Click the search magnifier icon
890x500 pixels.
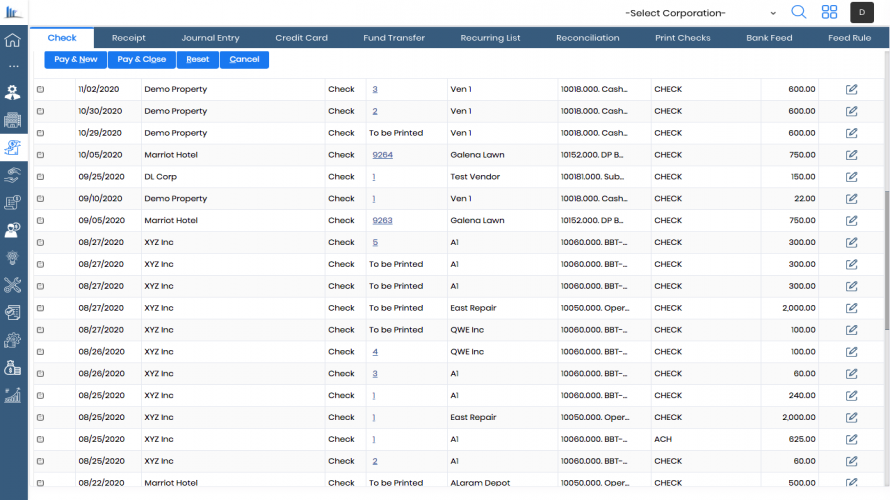(x=798, y=13)
